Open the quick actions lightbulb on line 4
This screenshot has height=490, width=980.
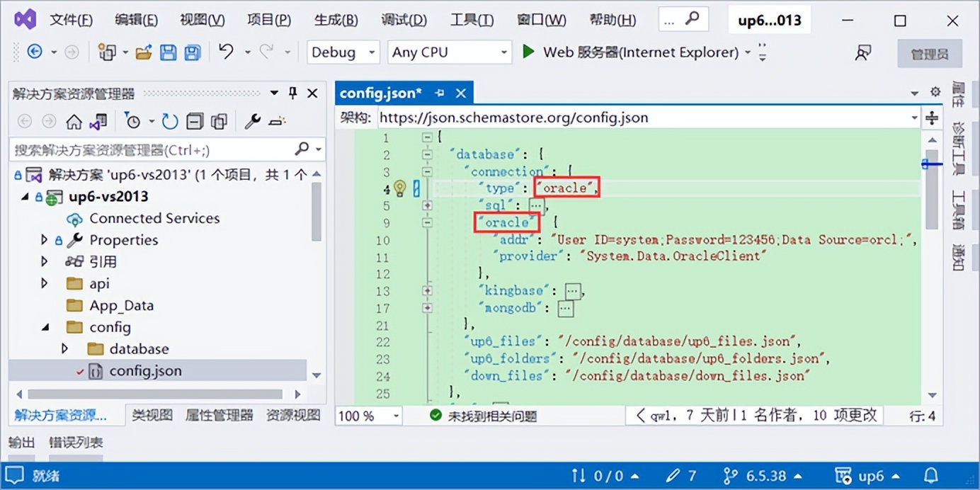coord(400,188)
